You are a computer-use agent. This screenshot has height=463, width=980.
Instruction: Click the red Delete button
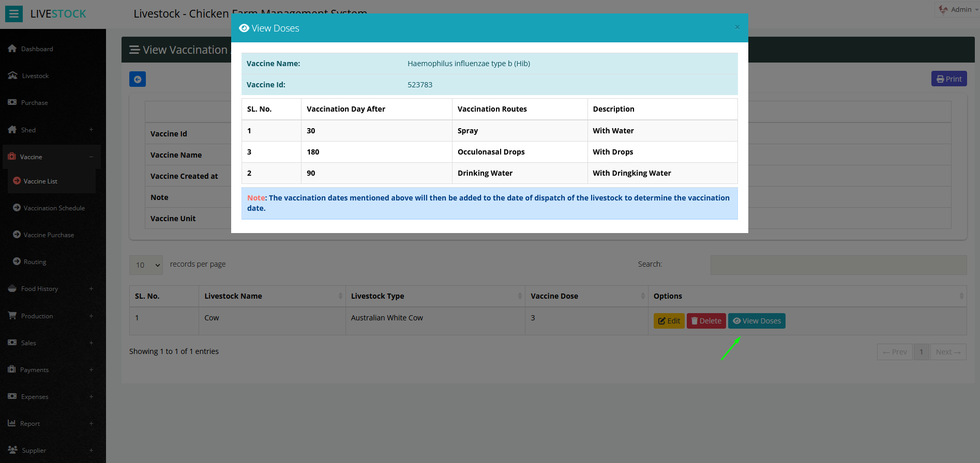[x=706, y=321]
